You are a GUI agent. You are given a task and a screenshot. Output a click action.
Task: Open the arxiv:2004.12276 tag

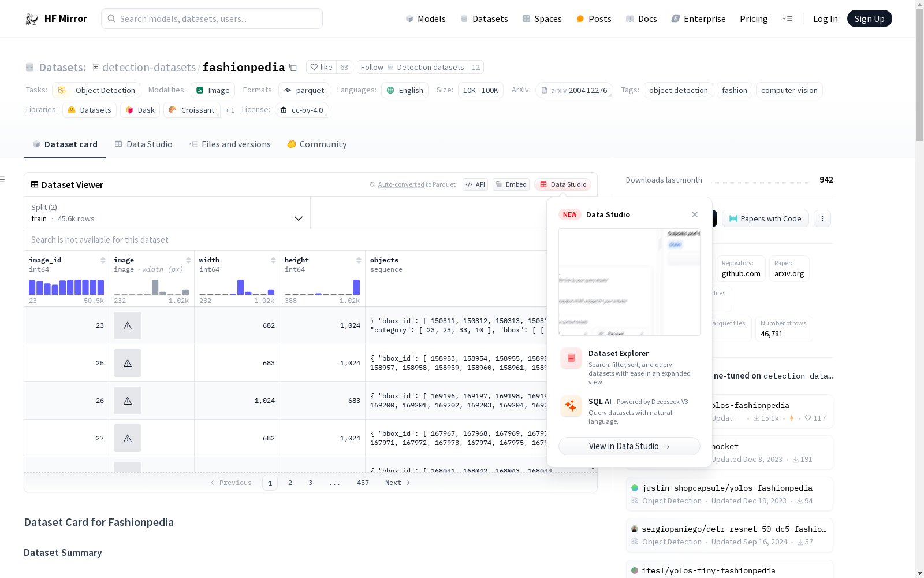click(574, 90)
